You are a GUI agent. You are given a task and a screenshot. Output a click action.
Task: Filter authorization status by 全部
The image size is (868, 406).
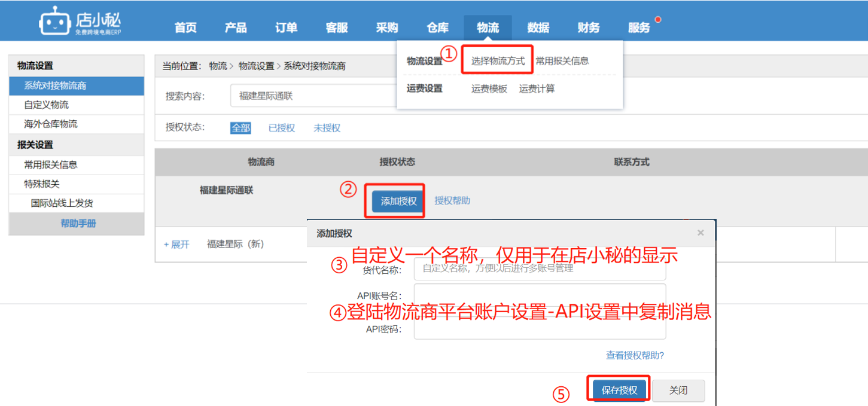(240, 128)
